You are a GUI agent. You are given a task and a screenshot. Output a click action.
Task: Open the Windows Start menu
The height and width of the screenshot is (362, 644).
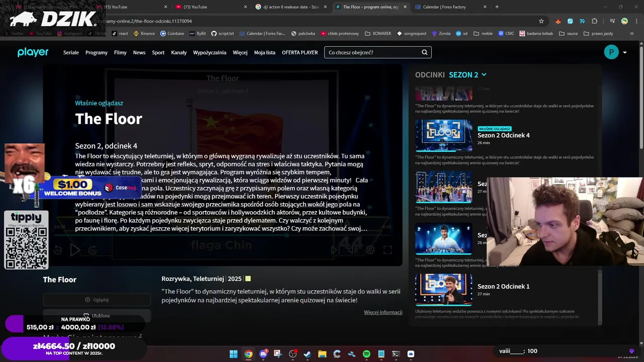click(x=233, y=354)
